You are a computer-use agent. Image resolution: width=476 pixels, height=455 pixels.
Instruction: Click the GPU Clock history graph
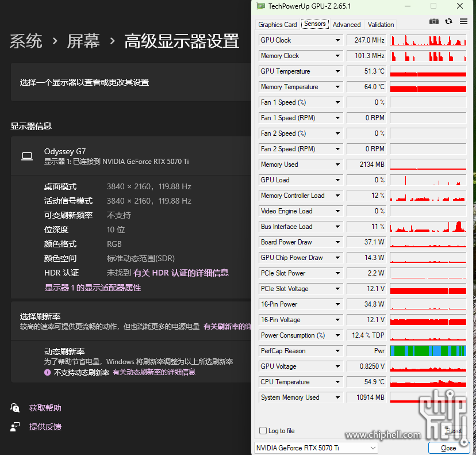coord(428,40)
